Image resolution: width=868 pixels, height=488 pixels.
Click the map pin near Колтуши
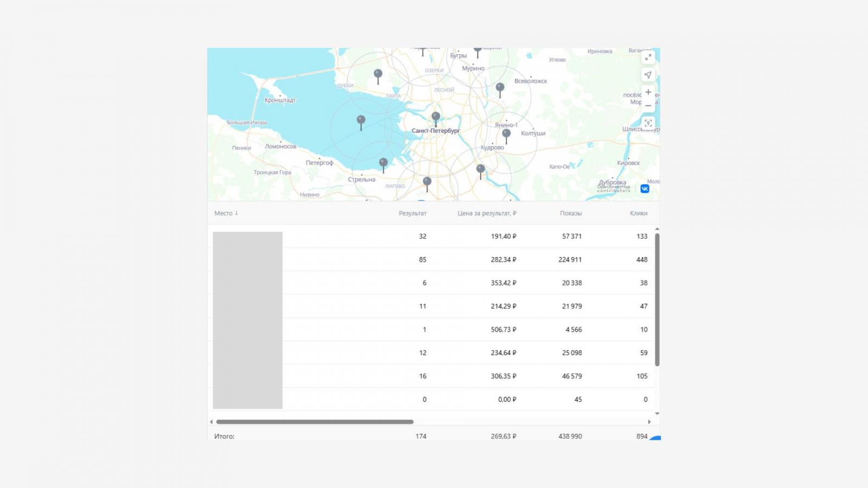click(506, 133)
